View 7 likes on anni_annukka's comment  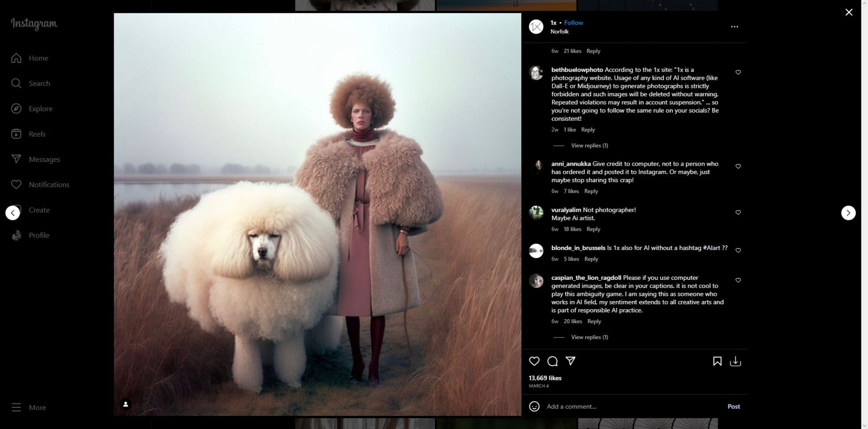(x=571, y=191)
